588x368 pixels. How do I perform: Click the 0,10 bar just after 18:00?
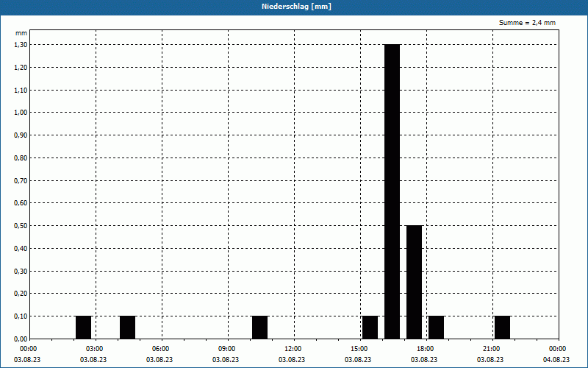coord(436,328)
